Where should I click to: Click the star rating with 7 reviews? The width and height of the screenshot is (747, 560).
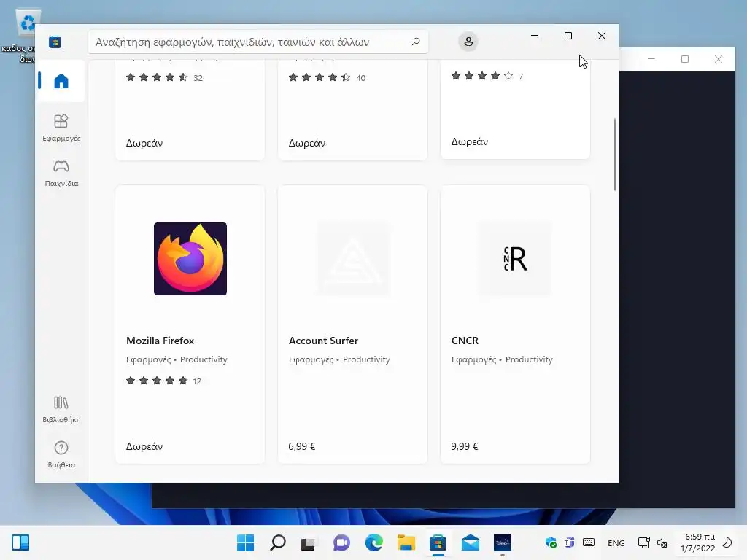(x=487, y=76)
